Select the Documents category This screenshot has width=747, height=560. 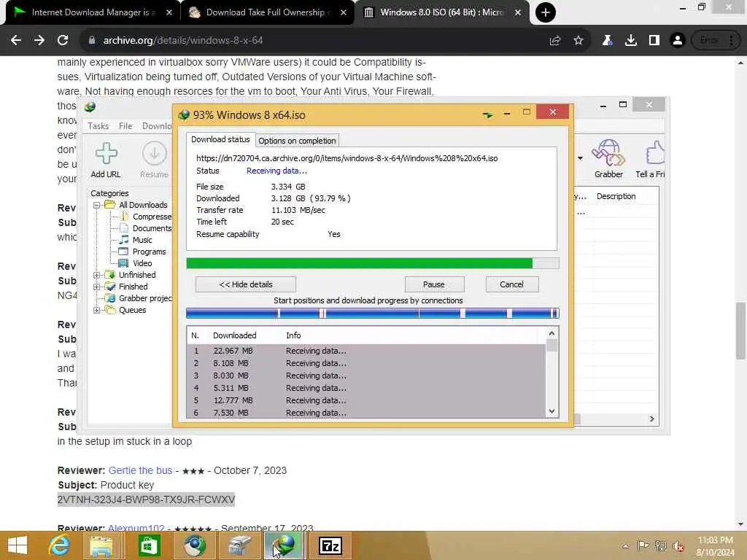[x=152, y=228]
